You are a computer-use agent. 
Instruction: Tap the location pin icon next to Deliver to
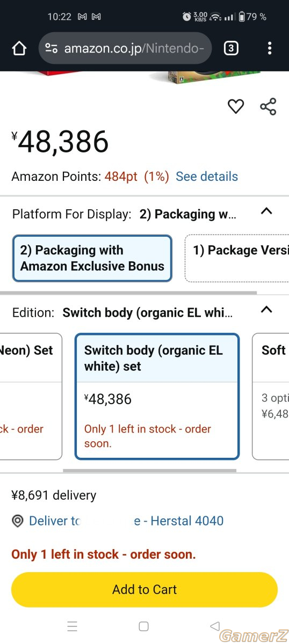point(18,521)
